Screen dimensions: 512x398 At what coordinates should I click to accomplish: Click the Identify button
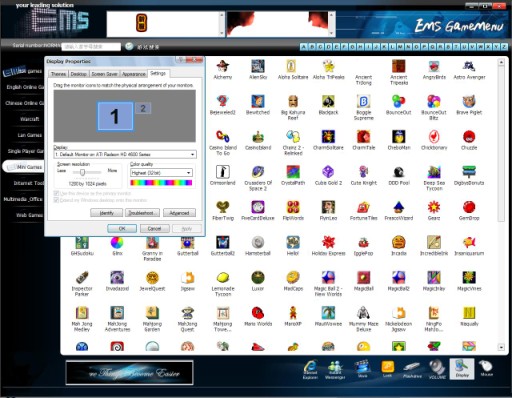[x=107, y=213]
